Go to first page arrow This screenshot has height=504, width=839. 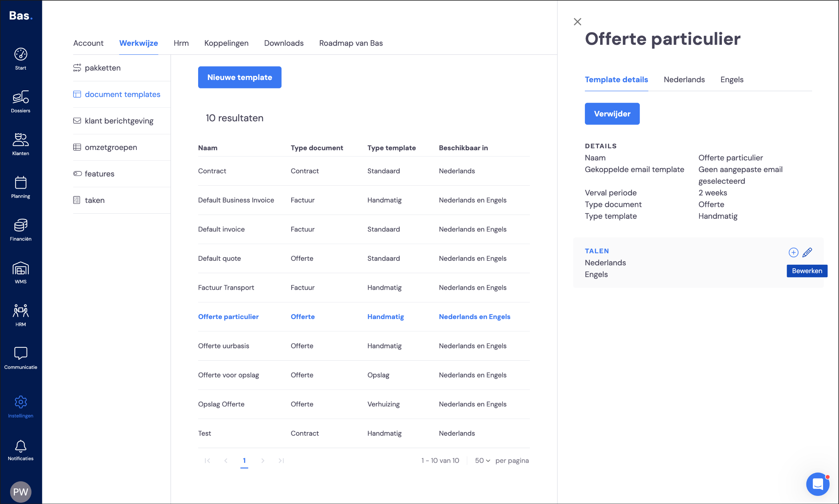pos(207,460)
